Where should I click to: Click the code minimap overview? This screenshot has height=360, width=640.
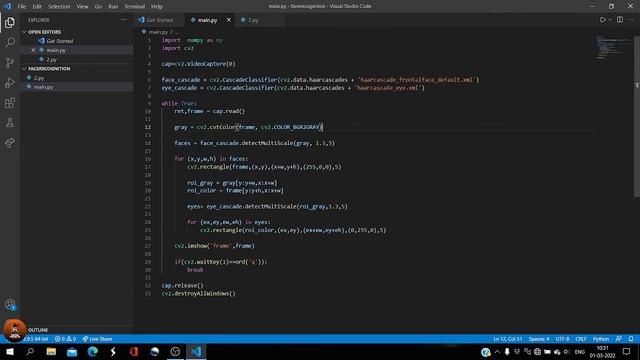coord(612,47)
